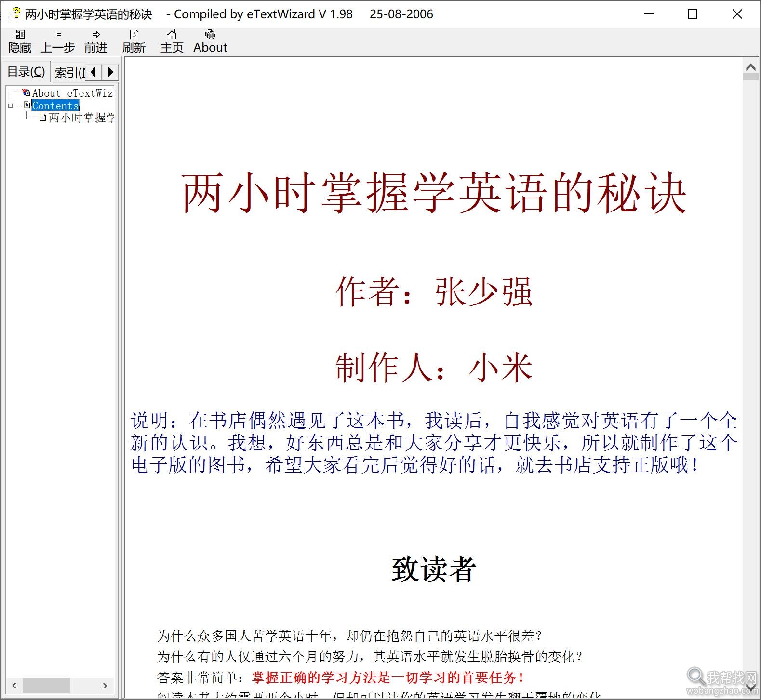Refresh the page with 刷新
This screenshot has width=761, height=700.
[x=134, y=41]
